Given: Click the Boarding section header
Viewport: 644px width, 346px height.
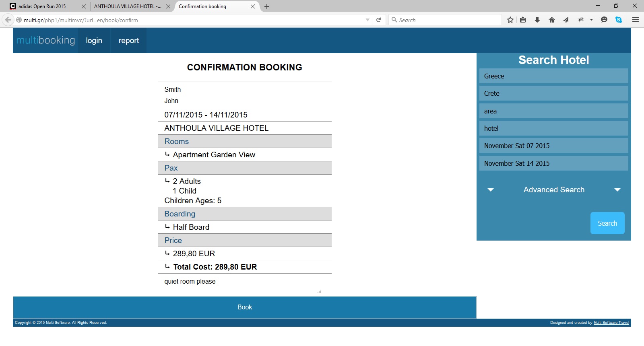Looking at the screenshot, I should click(x=245, y=214).
